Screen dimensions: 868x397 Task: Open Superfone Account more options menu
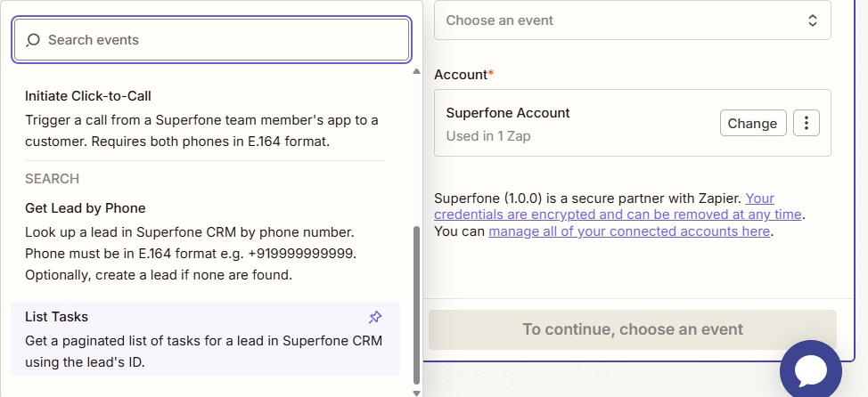pyautogui.click(x=807, y=123)
